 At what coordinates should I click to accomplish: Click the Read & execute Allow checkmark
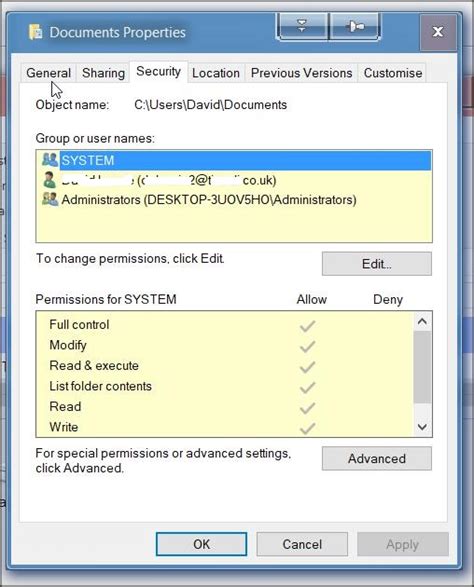[x=307, y=367]
